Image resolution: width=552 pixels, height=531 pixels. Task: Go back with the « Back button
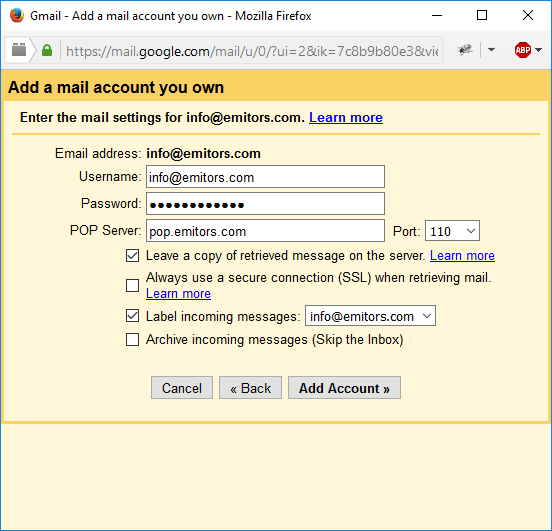click(250, 388)
